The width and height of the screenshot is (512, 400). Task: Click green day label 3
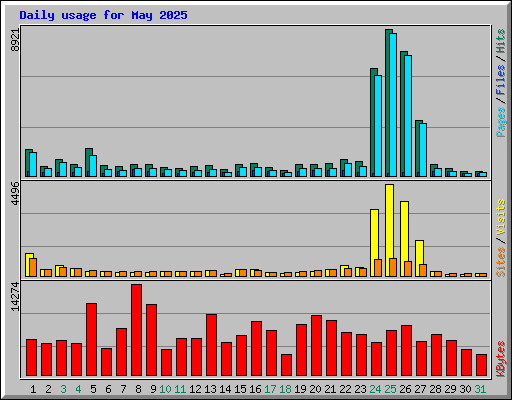[x=63, y=389]
